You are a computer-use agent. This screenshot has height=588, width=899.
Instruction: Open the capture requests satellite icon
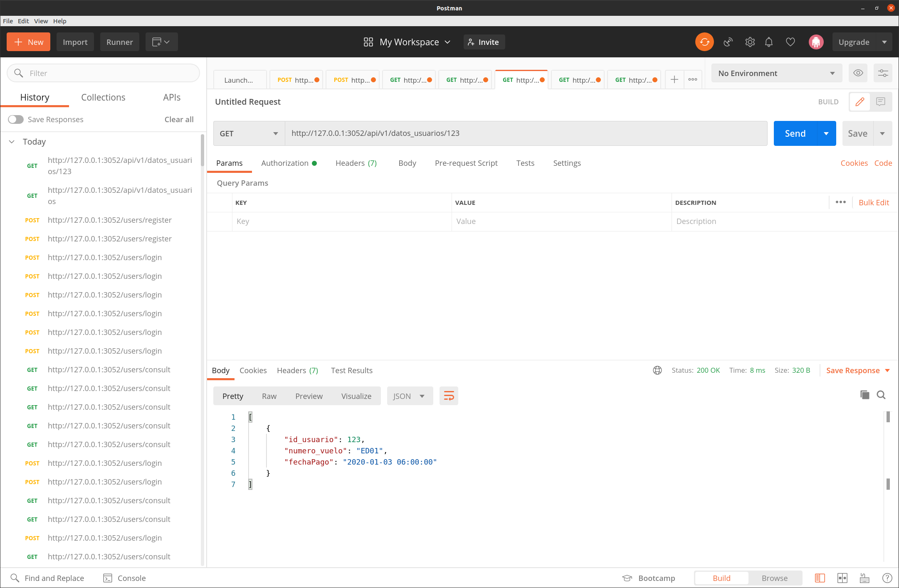click(728, 42)
